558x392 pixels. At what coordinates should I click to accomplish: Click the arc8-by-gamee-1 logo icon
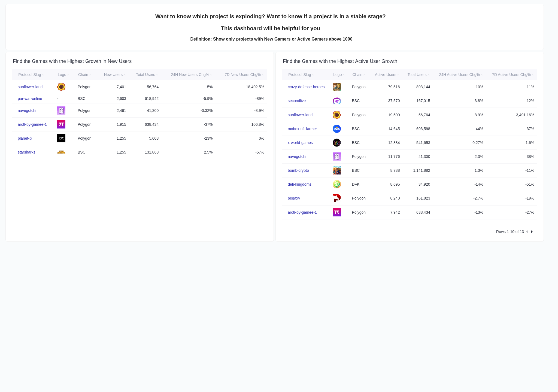coord(61,124)
